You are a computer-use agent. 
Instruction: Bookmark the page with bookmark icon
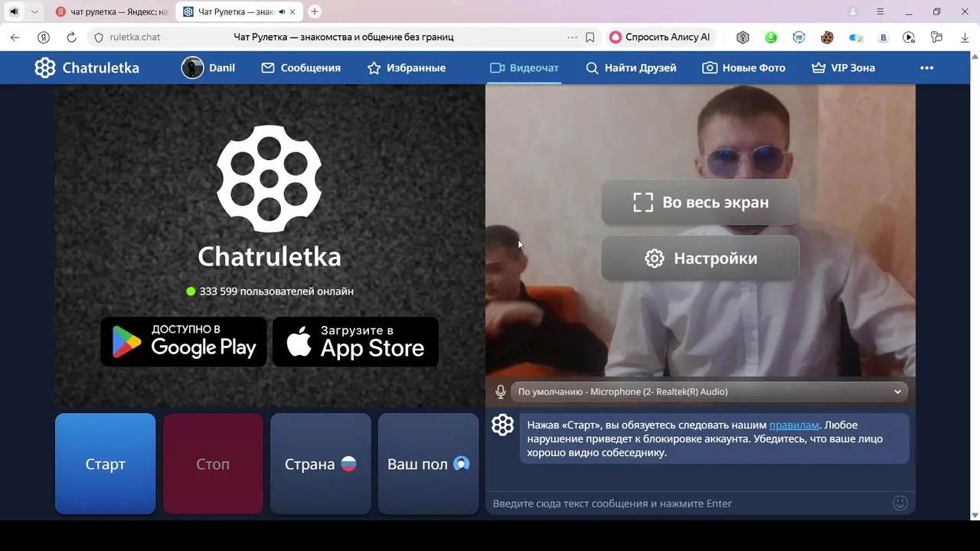click(590, 37)
